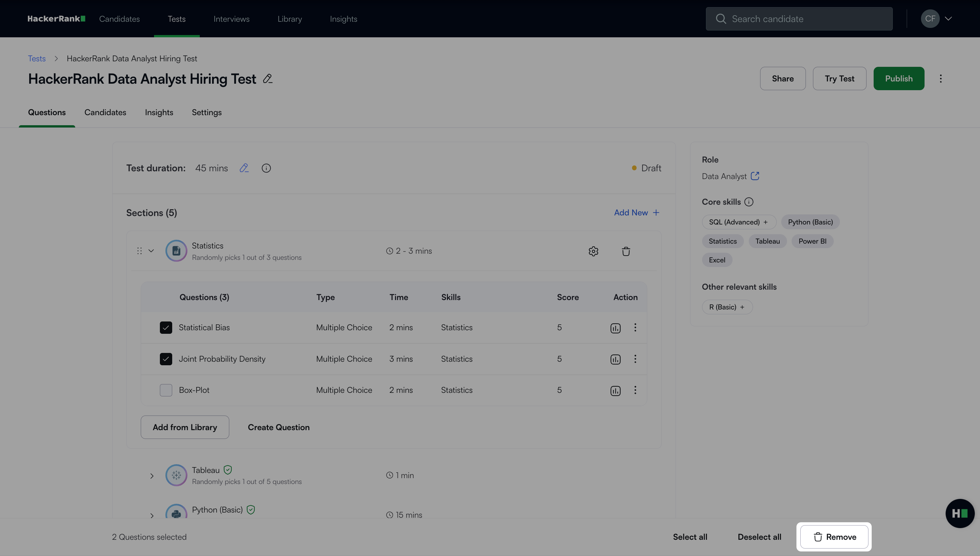
Task: Open Statistics section settings gear
Action: point(593,251)
